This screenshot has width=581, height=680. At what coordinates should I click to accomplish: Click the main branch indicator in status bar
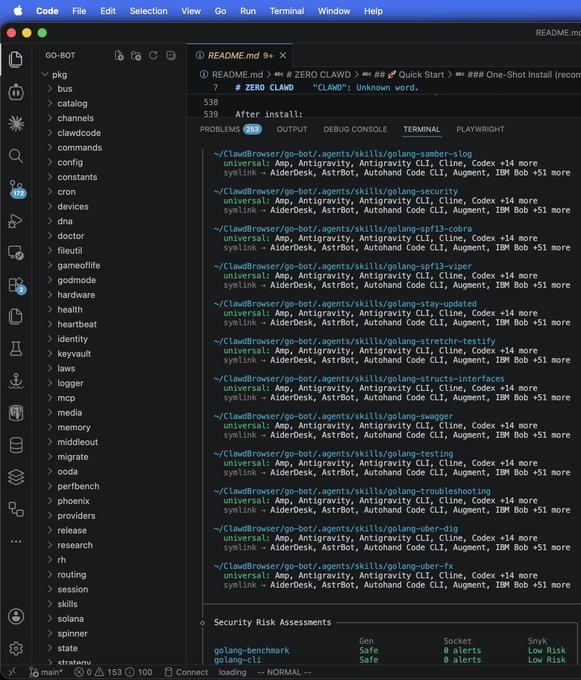pos(46,672)
